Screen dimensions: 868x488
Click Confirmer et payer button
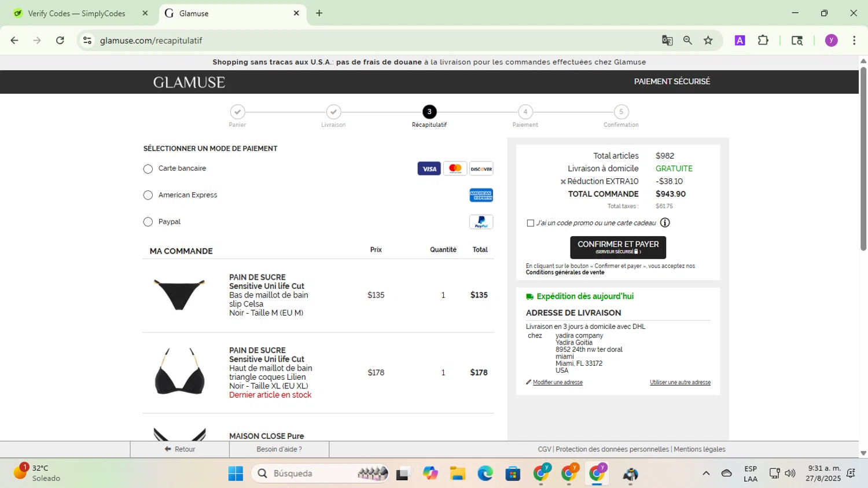pos(618,247)
